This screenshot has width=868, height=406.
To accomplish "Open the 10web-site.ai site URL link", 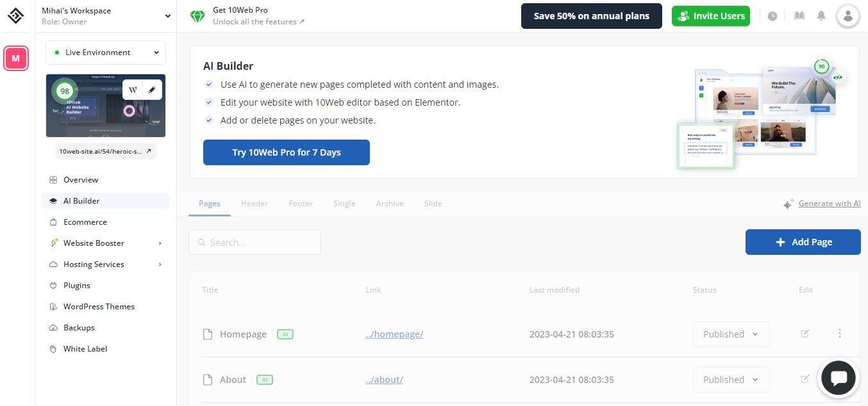I will coord(106,152).
